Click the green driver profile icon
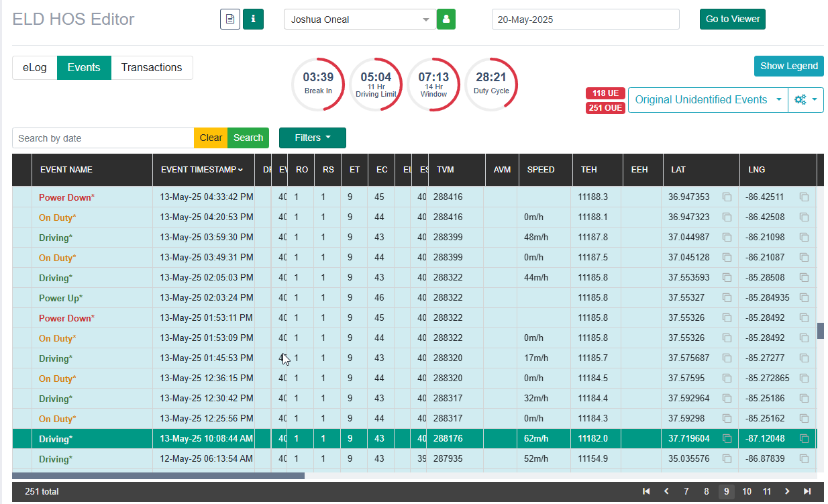 pyautogui.click(x=446, y=19)
